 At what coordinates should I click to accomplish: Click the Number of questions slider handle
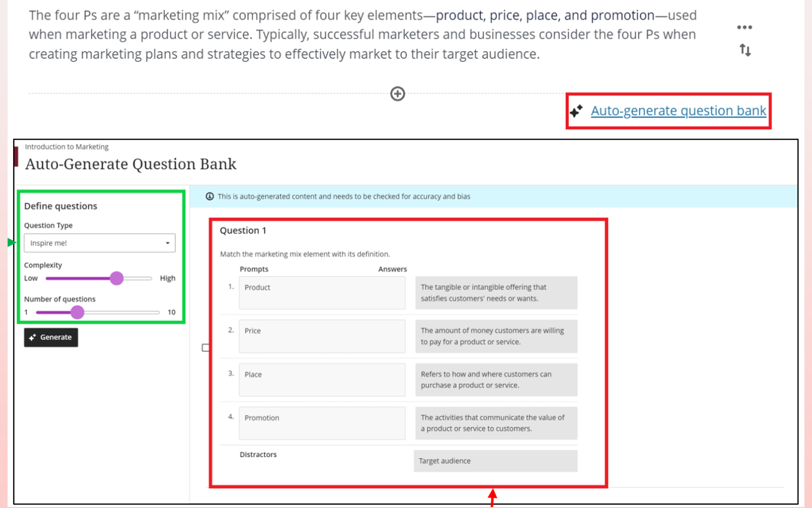point(77,312)
